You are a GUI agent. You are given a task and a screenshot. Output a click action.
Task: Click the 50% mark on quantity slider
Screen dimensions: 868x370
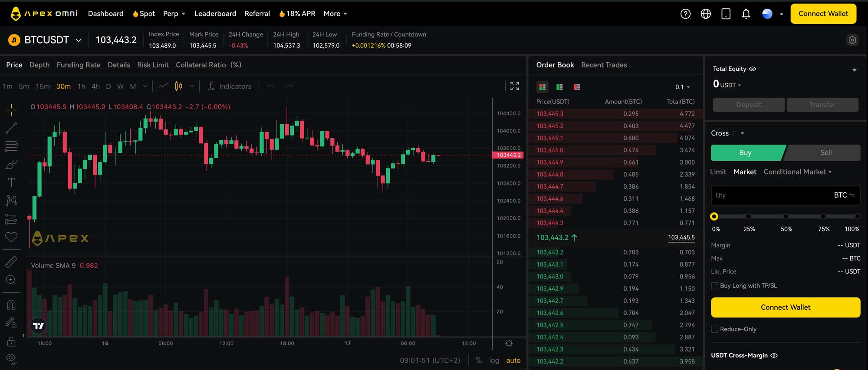click(786, 216)
